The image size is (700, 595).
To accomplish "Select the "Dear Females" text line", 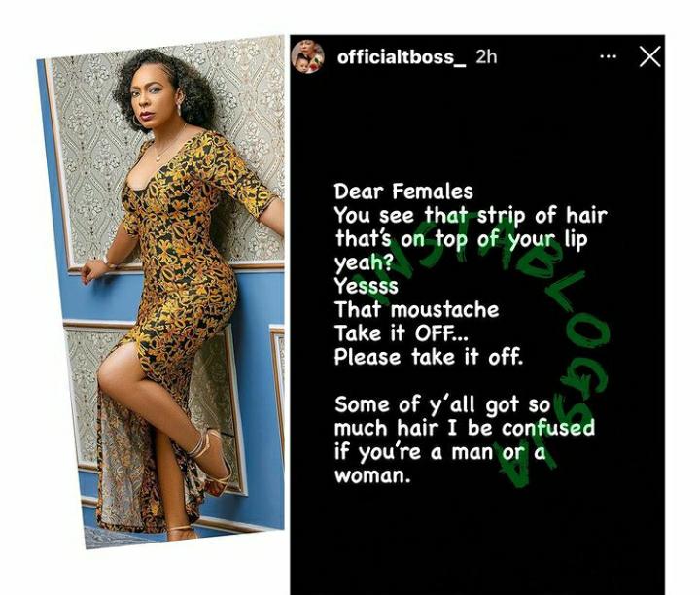I will [x=403, y=192].
